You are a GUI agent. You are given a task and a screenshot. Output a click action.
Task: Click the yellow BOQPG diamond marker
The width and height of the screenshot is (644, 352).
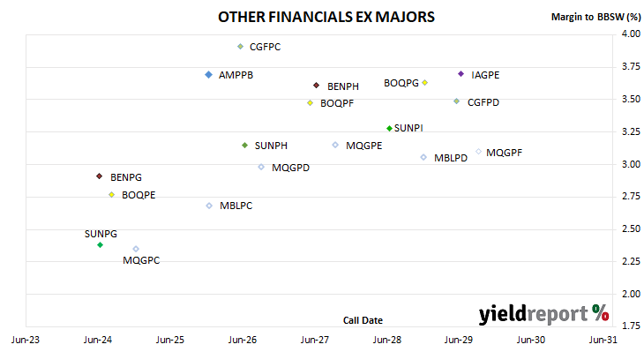click(x=425, y=83)
